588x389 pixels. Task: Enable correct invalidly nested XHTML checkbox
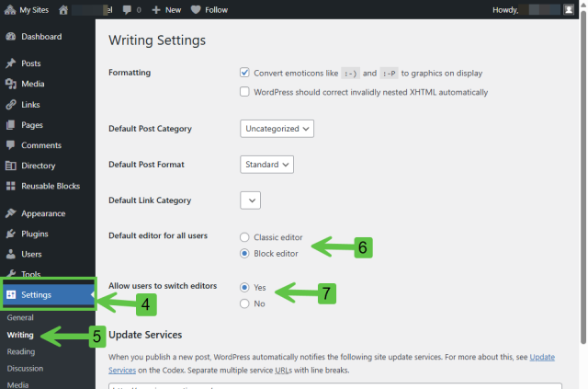pyautogui.click(x=244, y=92)
